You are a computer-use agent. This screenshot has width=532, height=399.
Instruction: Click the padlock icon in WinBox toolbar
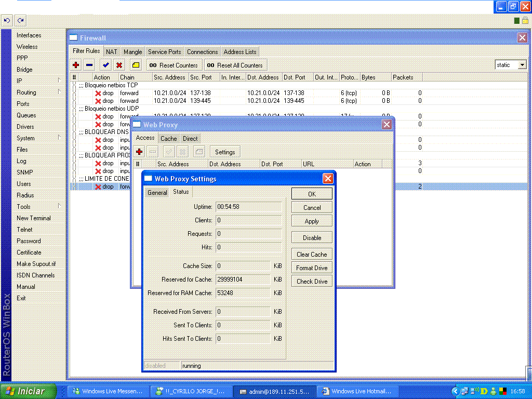(525, 21)
